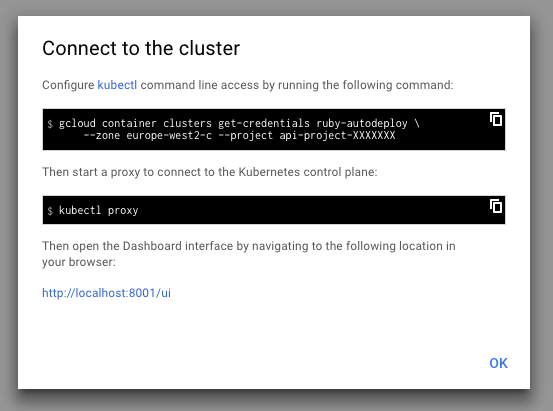This screenshot has width=553, height=411.
Task: Click the 'Then open the Dashboard interface' paragraph
Action: tap(249, 254)
